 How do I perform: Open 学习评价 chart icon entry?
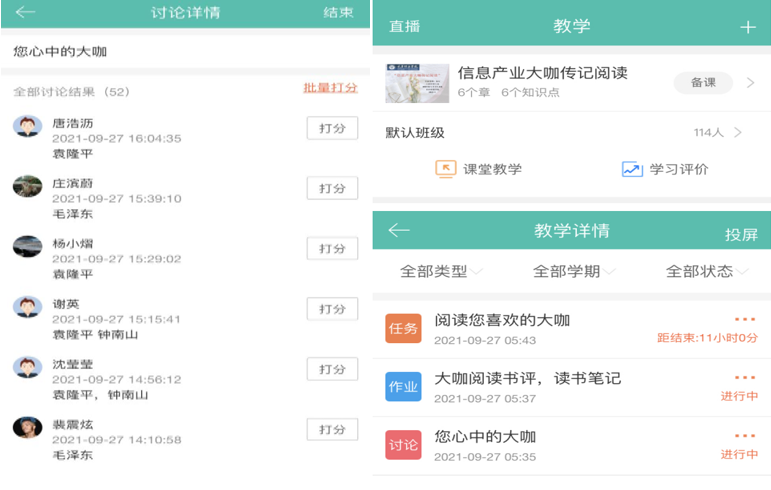tap(631, 169)
